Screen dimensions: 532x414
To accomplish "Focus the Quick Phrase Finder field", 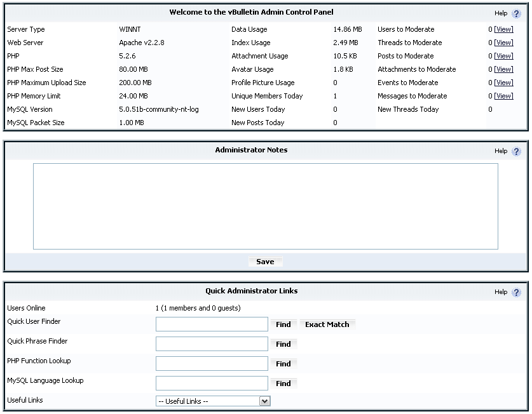I will [212, 344].
